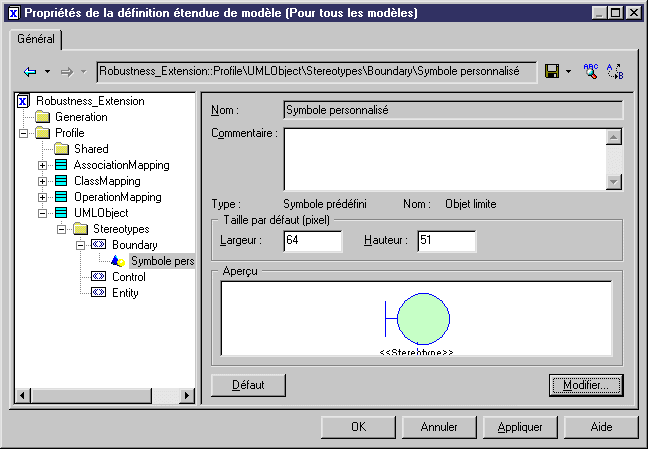Click the custom symbol shapes icon
This screenshot has height=449, width=648.
[118, 261]
